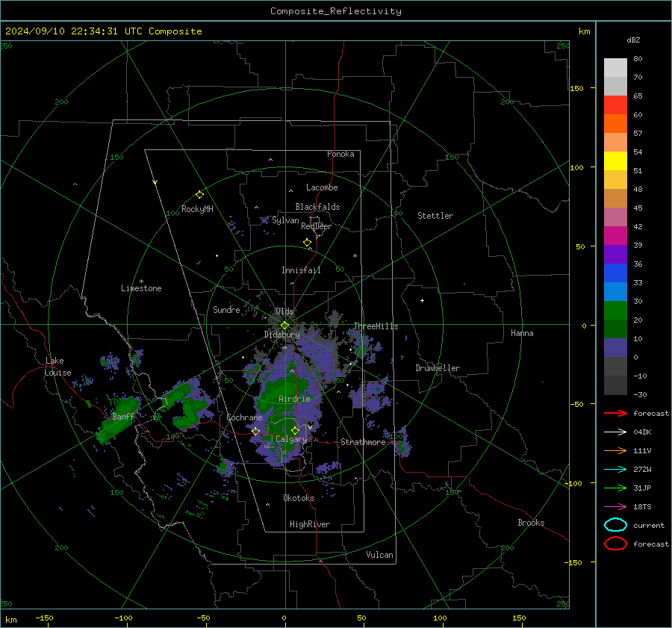The image size is (672, 628).
Task: Click the current legend text
Action: click(649, 526)
